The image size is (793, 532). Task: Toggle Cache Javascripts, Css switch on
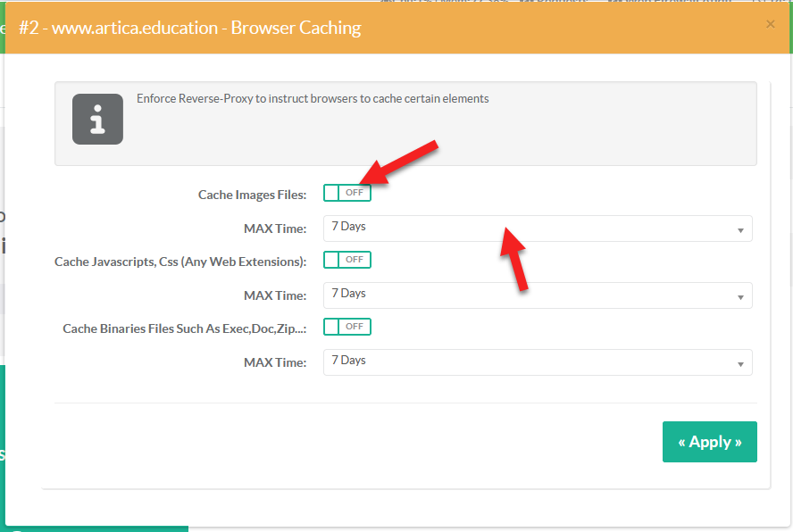click(347, 260)
